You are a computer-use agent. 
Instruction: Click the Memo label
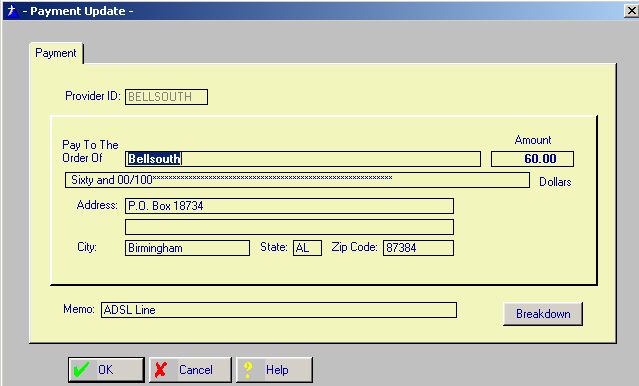click(79, 309)
